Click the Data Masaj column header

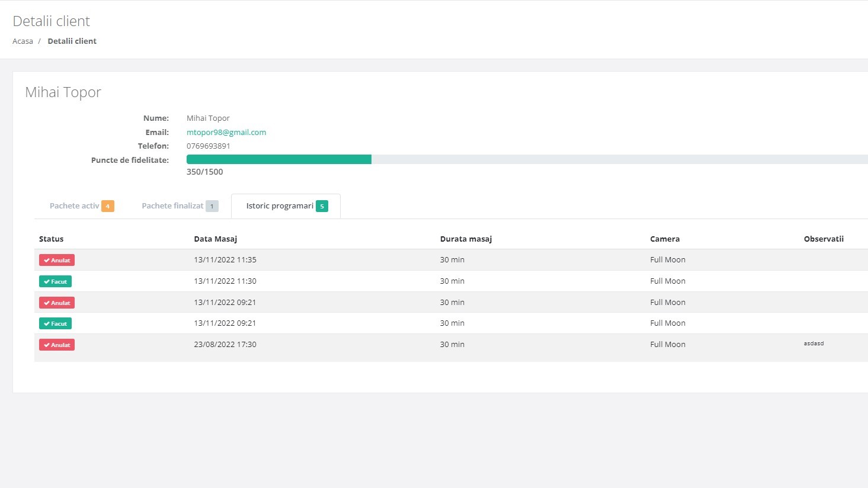coord(216,239)
